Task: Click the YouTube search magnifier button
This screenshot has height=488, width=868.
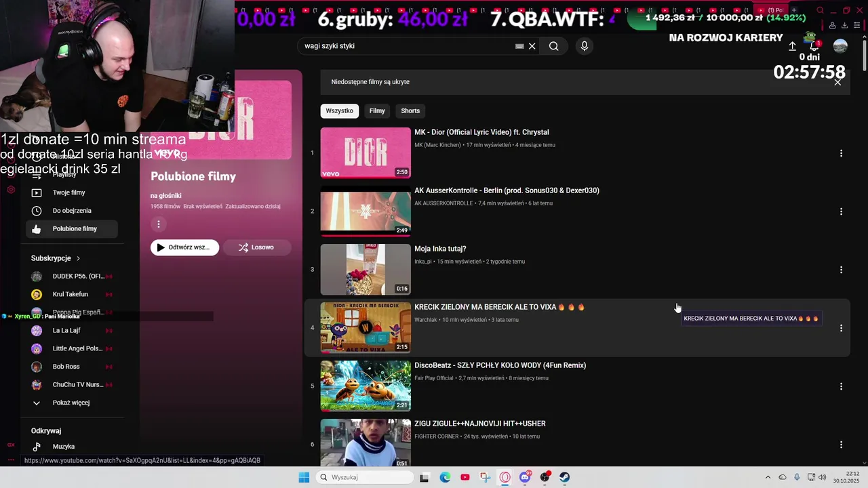Action: pyautogui.click(x=554, y=46)
